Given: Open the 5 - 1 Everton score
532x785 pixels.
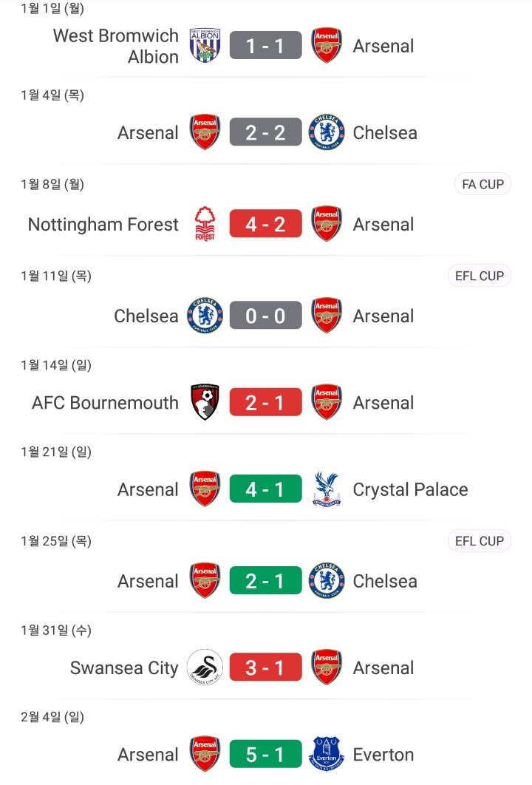Looking at the screenshot, I should pyautogui.click(x=265, y=755).
